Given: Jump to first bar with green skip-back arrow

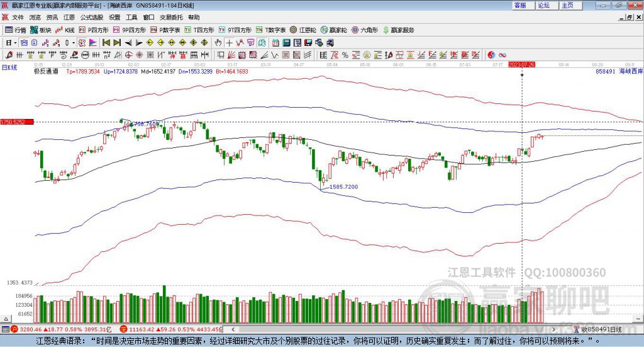Looking at the screenshot, I should click(106, 43).
